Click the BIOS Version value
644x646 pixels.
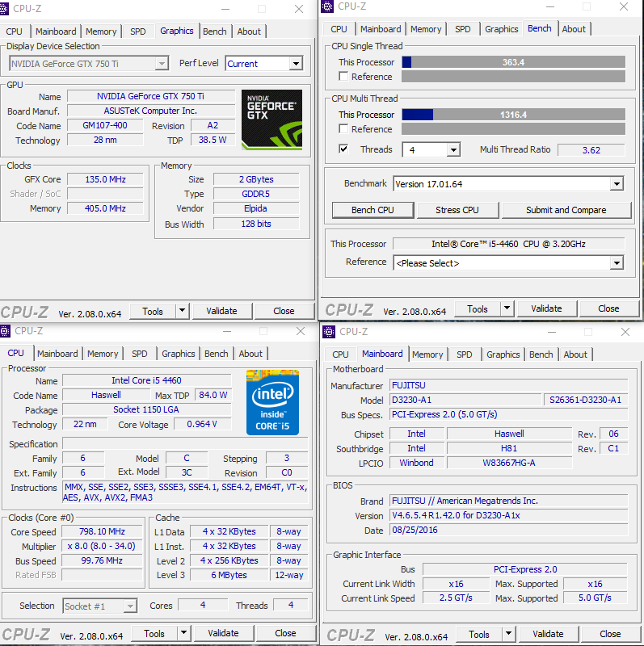[x=509, y=515]
